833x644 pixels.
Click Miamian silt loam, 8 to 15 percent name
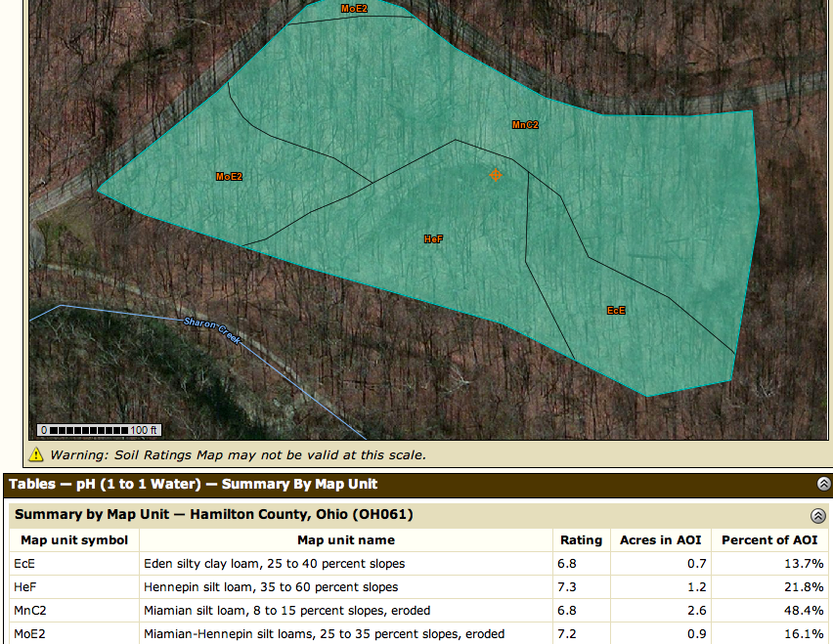[286, 611]
